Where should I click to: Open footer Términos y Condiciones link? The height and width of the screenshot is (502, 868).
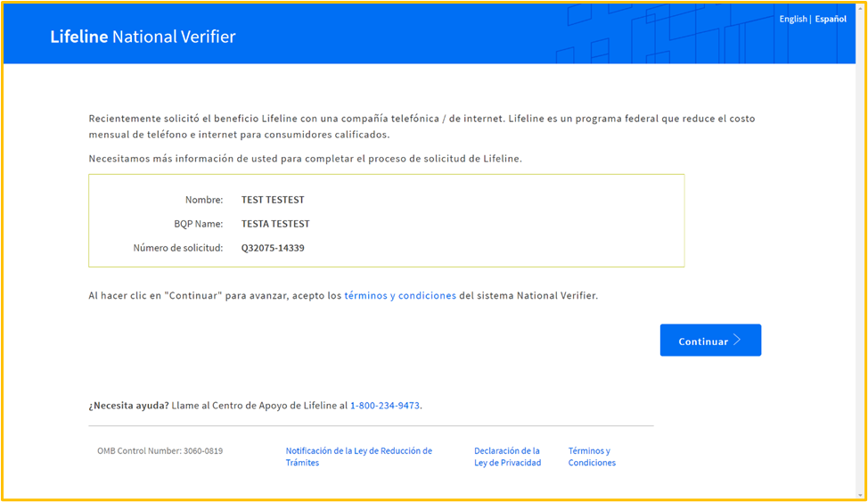[592, 457]
